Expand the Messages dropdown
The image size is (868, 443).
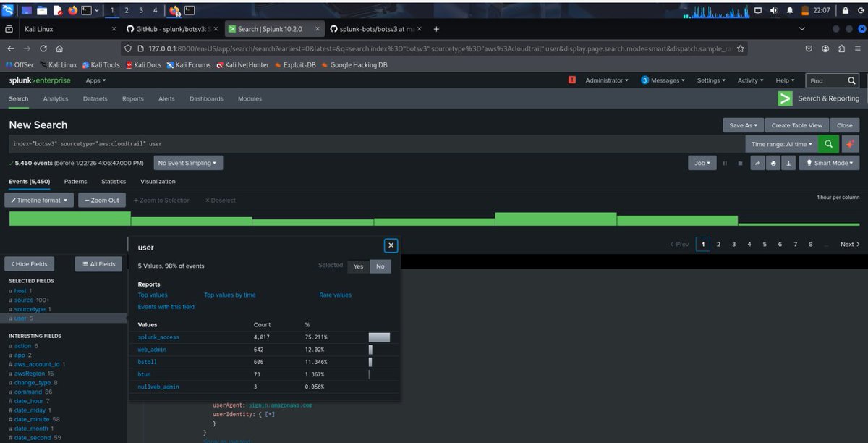[664, 80]
